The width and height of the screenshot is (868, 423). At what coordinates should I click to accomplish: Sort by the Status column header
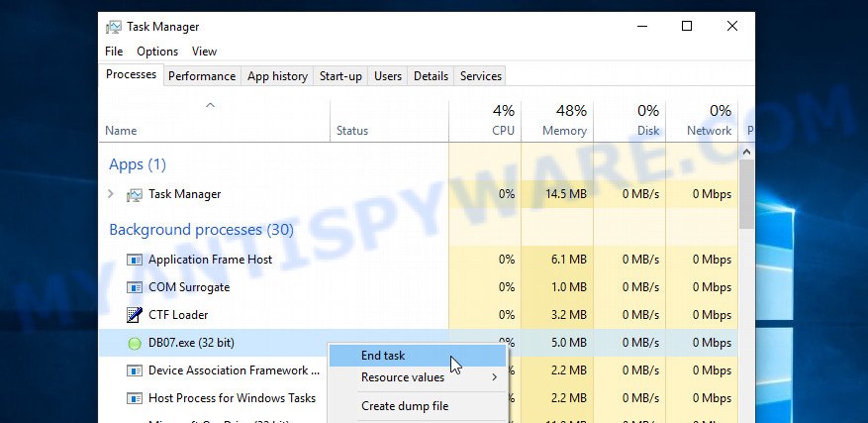click(x=389, y=121)
